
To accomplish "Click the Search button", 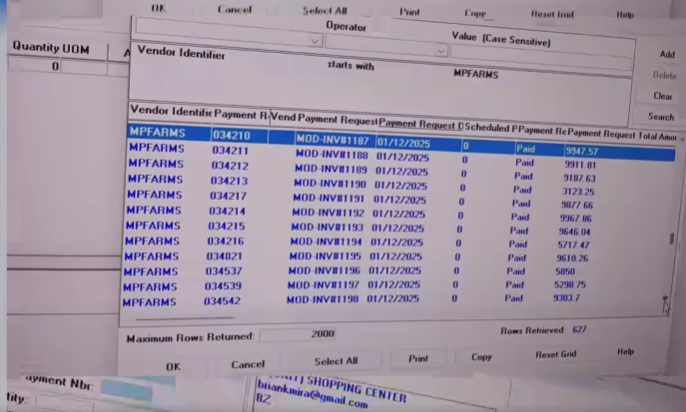I will (x=661, y=117).
